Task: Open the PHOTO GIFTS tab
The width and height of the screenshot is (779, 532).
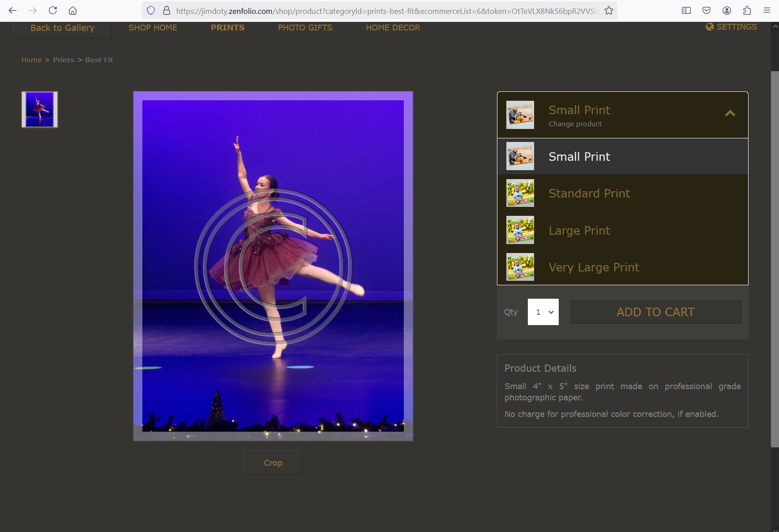Action: 305,28
